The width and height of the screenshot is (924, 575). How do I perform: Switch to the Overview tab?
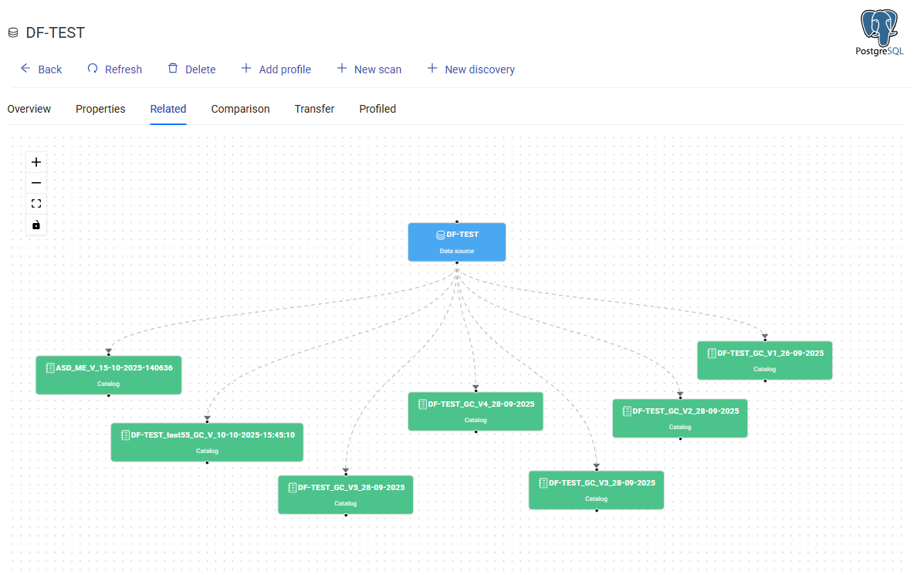[x=29, y=109]
